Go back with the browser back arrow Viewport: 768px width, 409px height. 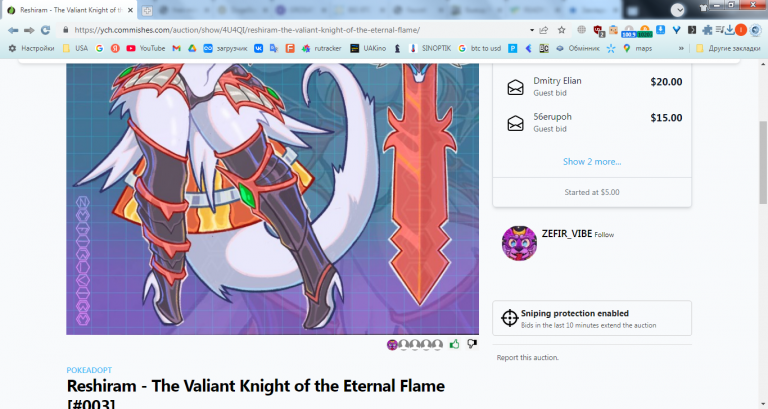coord(13,30)
